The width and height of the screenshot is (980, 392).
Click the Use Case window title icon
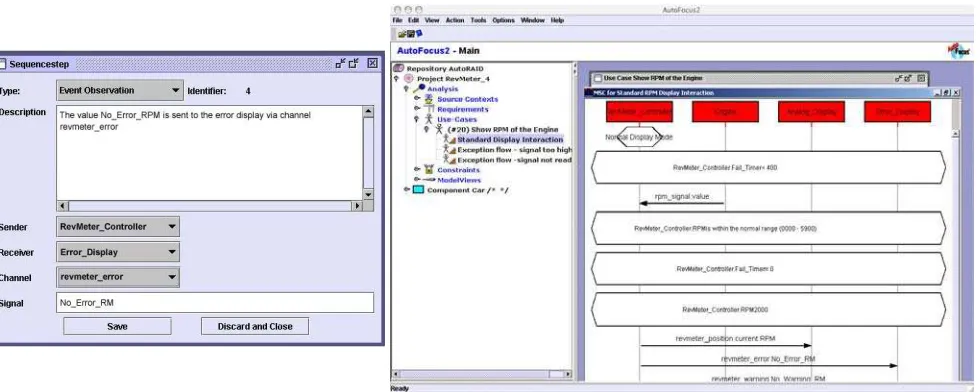click(x=598, y=78)
